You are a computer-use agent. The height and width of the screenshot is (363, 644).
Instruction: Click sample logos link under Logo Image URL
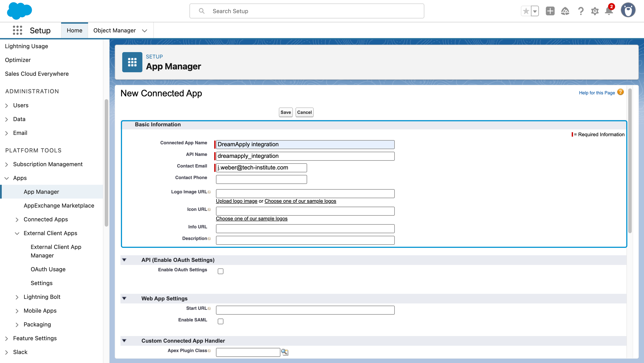coord(300,201)
